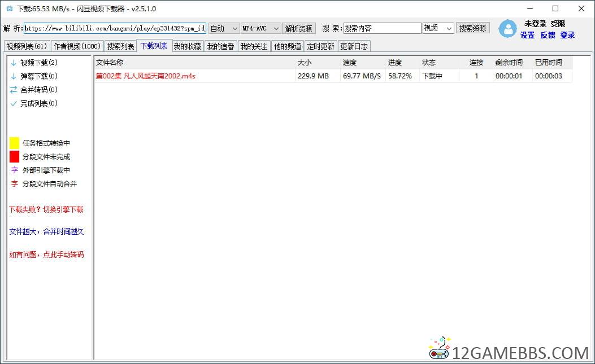Expand the MP4-AVC format dropdown
This screenshot has height=364, width=595.
click(260, 28)
